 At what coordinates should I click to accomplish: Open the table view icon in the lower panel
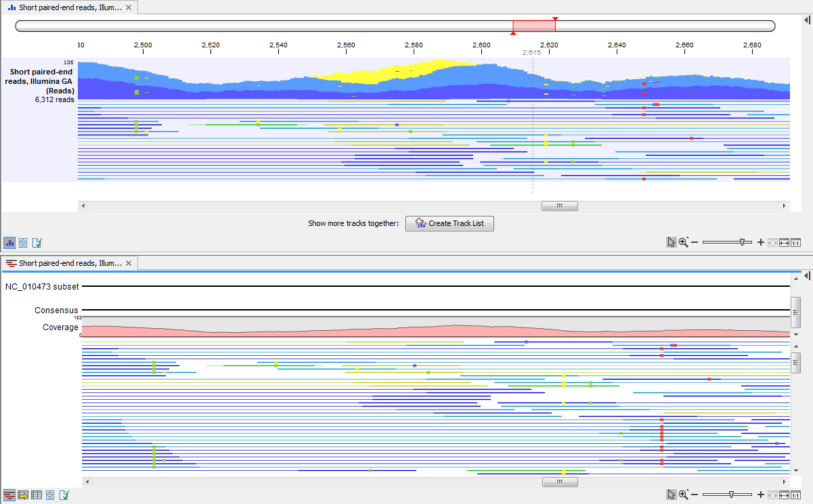pos(37,495)
